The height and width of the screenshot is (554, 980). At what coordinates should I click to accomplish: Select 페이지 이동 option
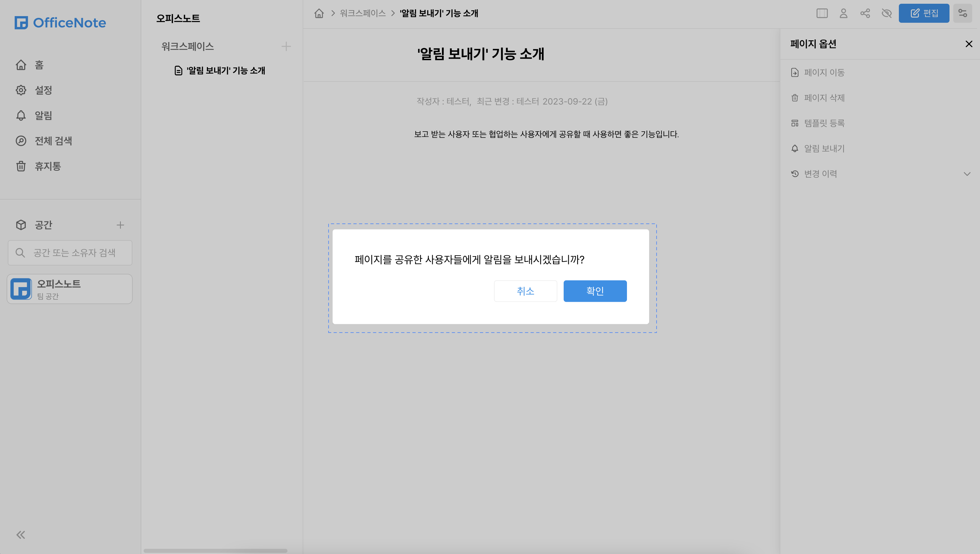[x=824, y=72]
